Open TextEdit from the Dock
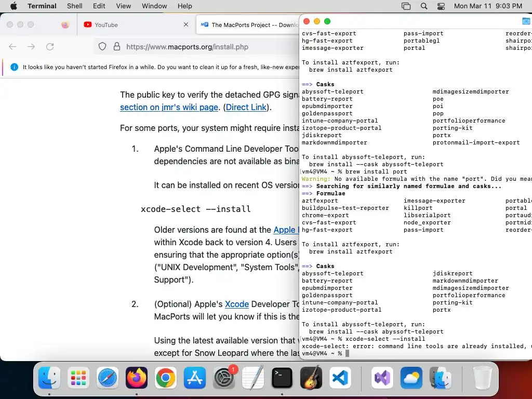This screenshot has height=399, width=532. (253, 378)
